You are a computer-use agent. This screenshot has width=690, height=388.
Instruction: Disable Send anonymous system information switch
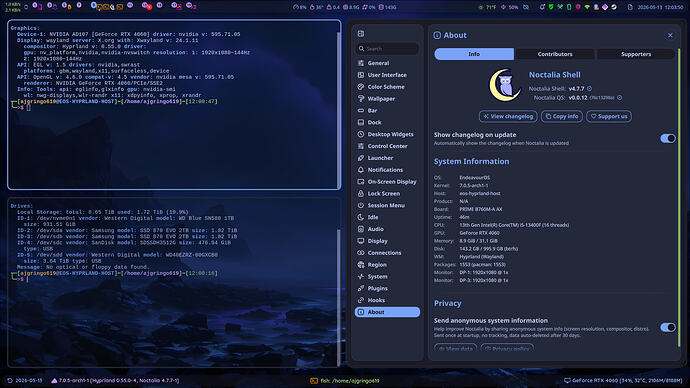(x=668, y=327)
